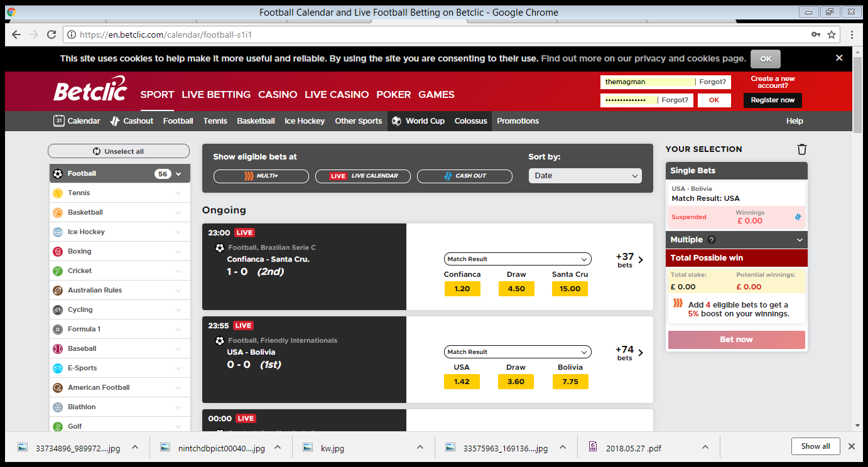
Task: Collapse the Football sidebar category chevron
Action: [179, 174]
